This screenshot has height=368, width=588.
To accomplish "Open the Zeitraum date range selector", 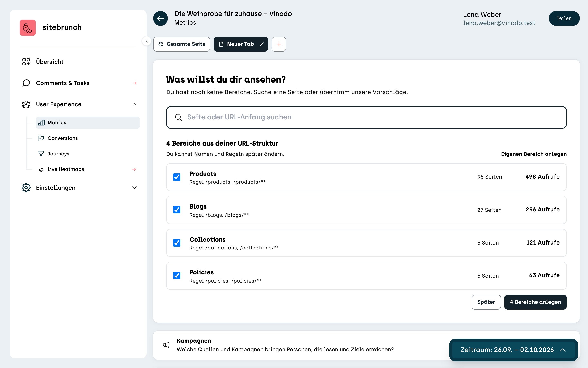I will (513, 350).
